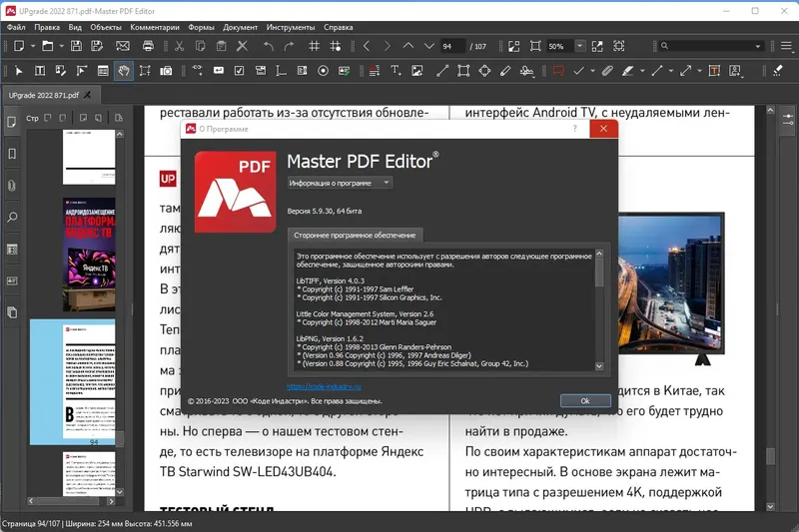Open the Инструменты menu
Screen dimensions: 799x532
(291, 27)
